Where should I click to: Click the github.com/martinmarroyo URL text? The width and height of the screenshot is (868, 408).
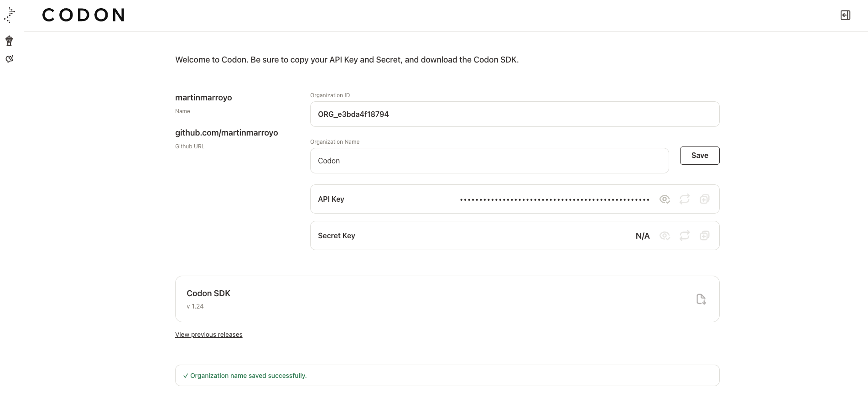(x=226, y=133)
